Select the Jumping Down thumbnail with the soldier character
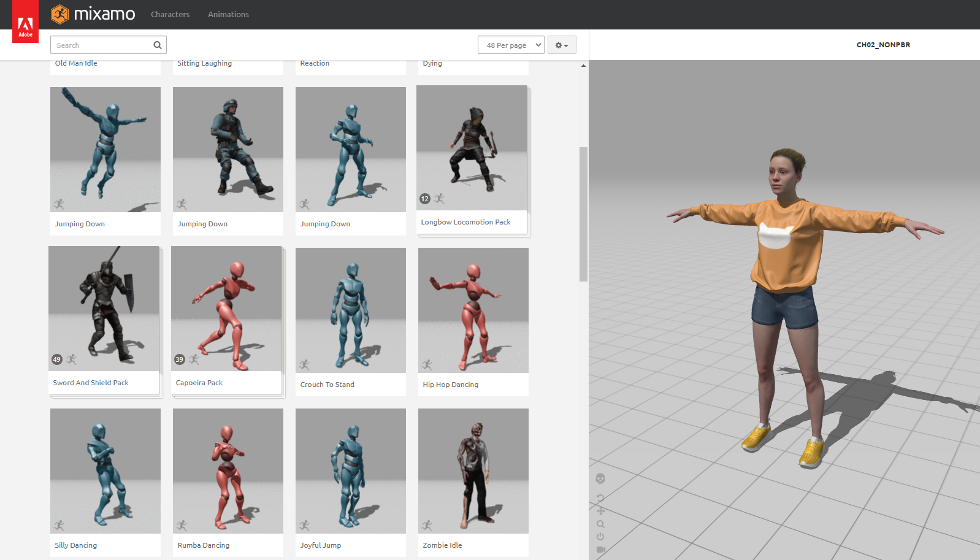Image resolution: width=980 pixels, height=560 pixels. point(228,150)
